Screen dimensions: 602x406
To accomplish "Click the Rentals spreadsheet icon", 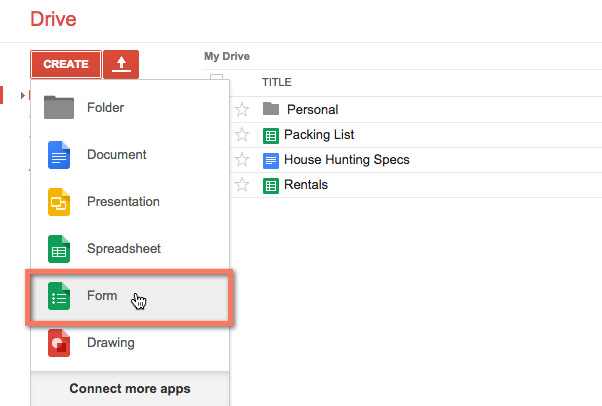I will click(x=270, y=185).
